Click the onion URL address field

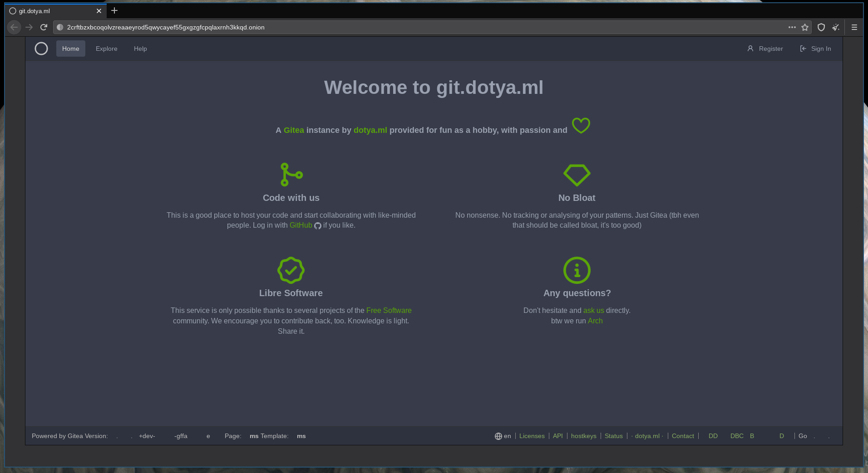point(409,27)
